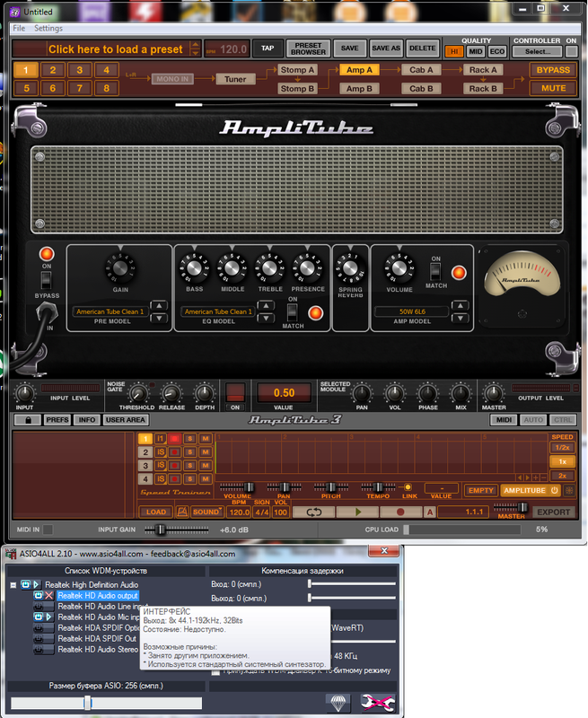The width and height of the screenshot is (588, 718).
Task: Open the 50W 6L6 amp model selector
Action: (x=412, y=311)
